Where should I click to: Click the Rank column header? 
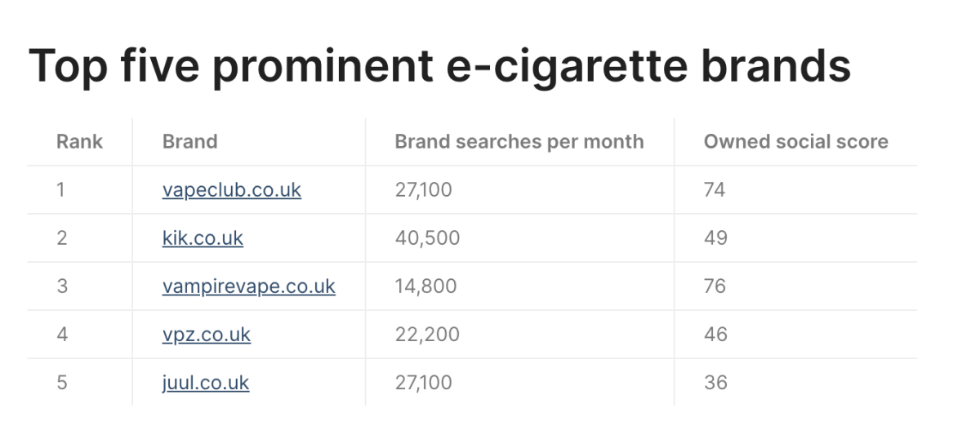pos(79,142)
